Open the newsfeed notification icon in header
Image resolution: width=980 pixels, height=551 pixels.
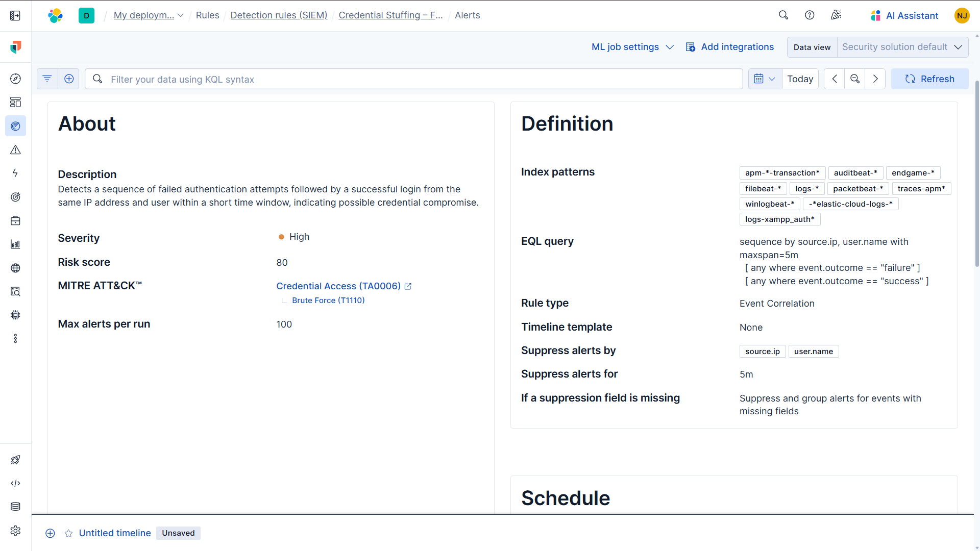(836, 15)
